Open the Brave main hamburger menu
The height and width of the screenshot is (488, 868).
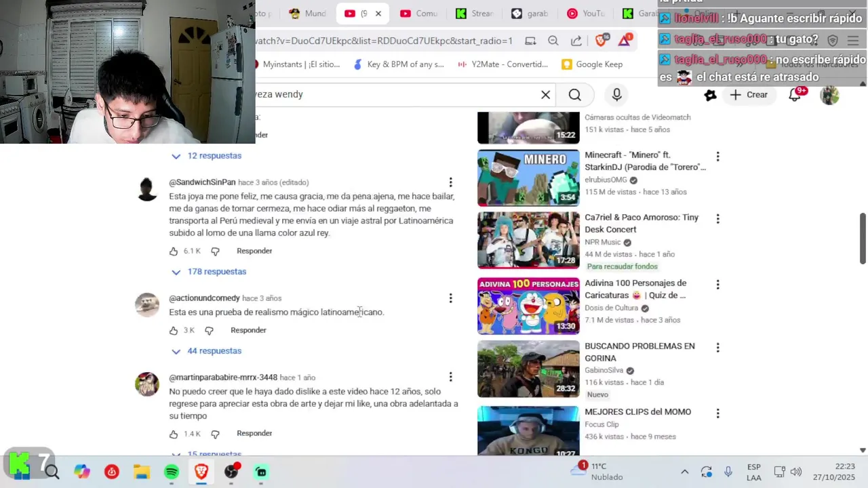click(853, 41)
